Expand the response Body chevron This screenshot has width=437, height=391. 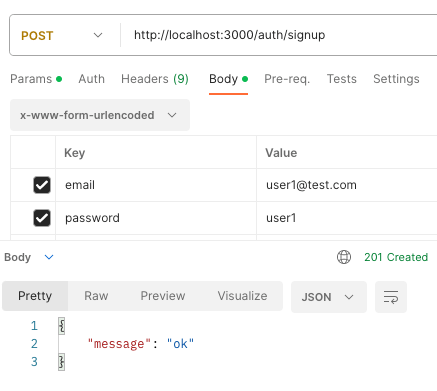[x=49, y=257]
